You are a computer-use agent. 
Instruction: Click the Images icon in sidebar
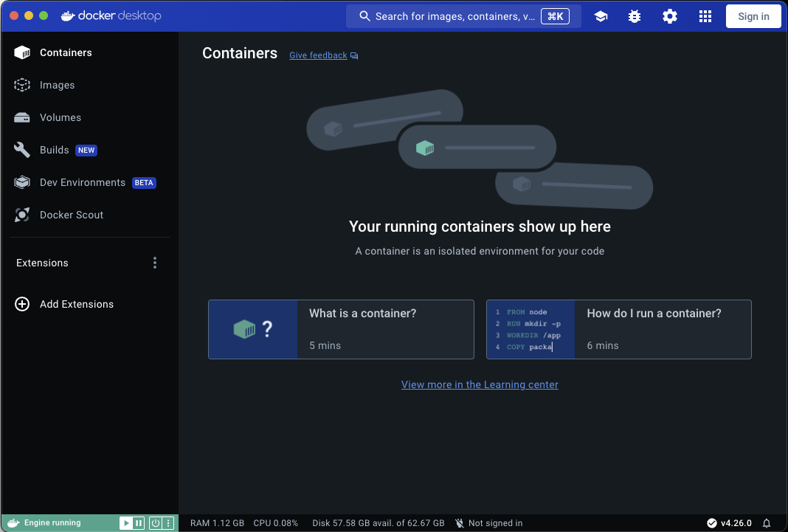(22, 85)
